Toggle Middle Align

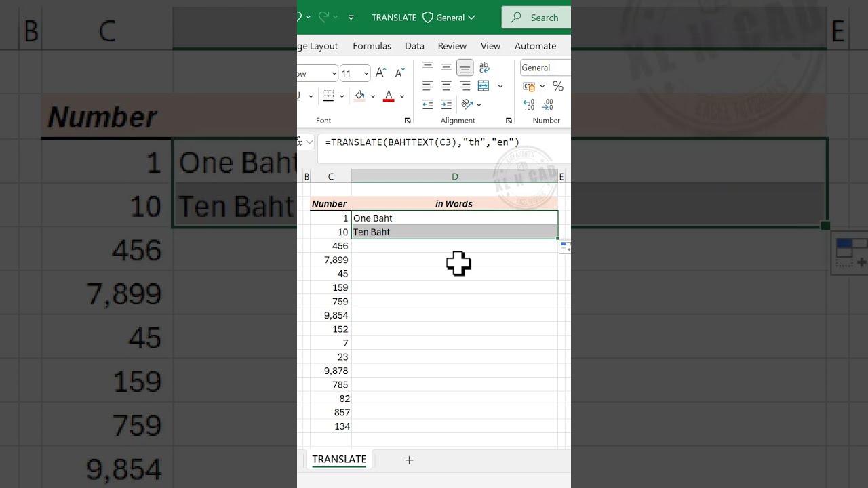point(446,66)
